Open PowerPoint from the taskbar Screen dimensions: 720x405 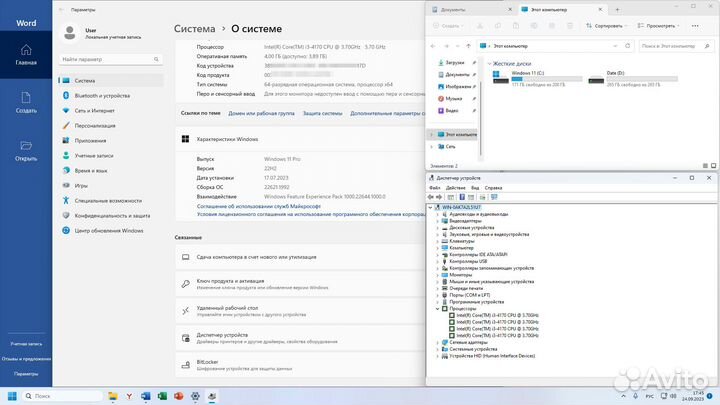179,396
